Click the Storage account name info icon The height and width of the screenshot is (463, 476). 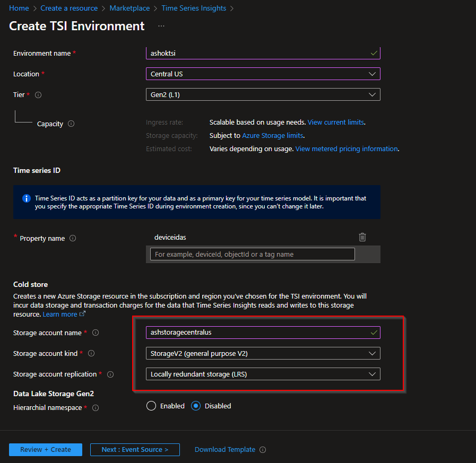96,333
